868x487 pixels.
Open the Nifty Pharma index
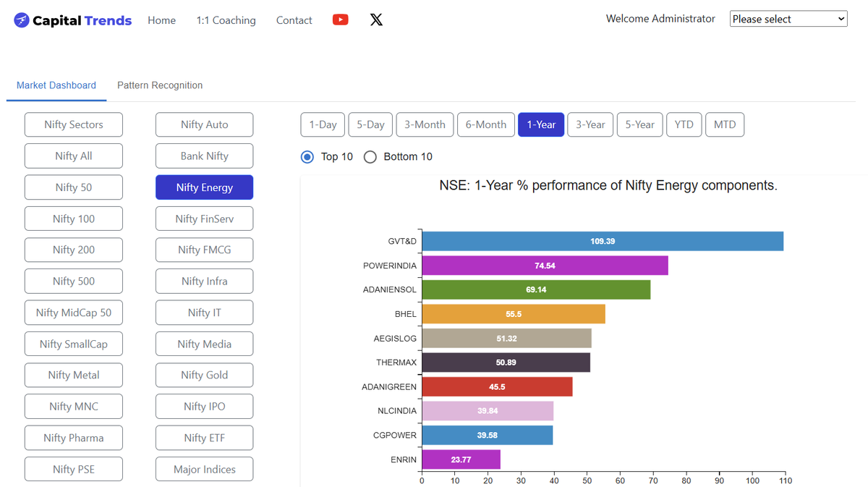[x=74, y=438]
